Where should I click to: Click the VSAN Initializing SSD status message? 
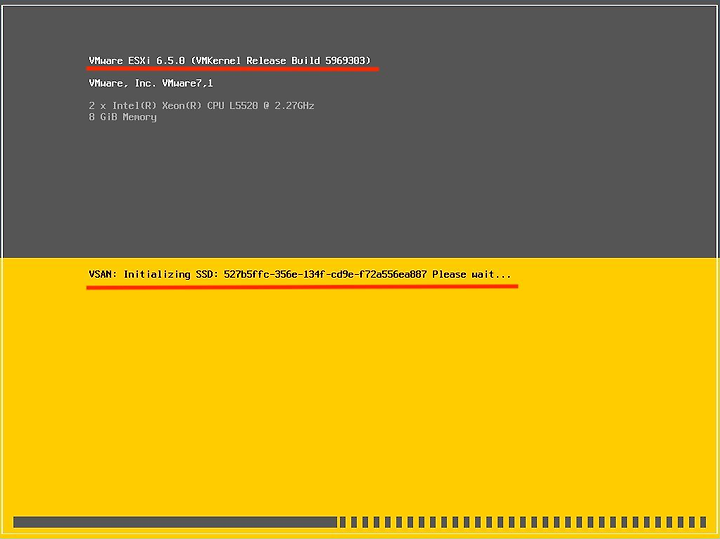[300, 275]
